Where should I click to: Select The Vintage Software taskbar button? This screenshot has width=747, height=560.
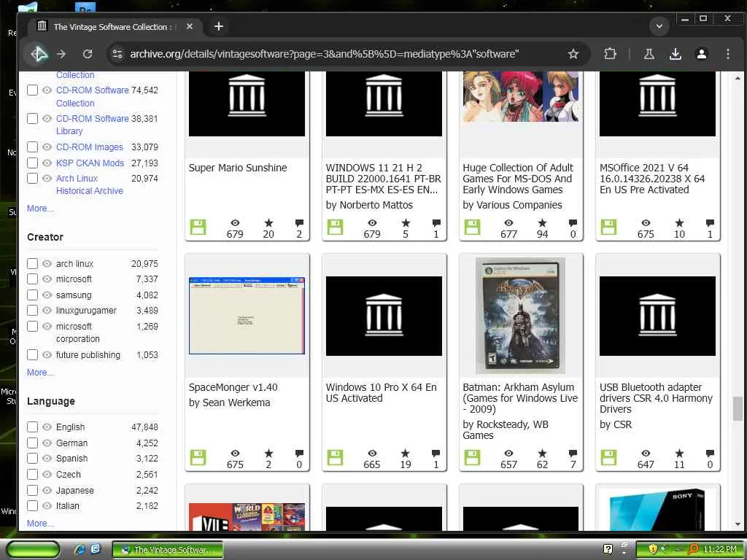click(168, 550)
